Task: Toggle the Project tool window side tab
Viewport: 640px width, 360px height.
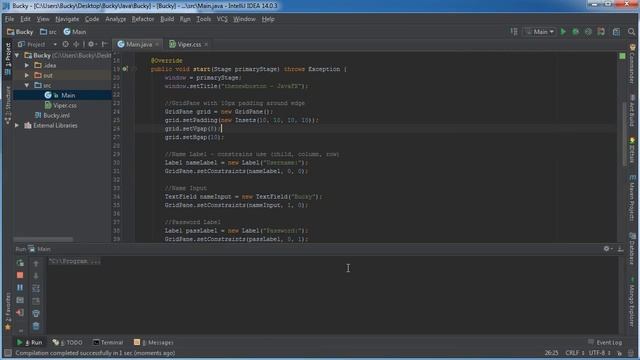Action: 8,60
